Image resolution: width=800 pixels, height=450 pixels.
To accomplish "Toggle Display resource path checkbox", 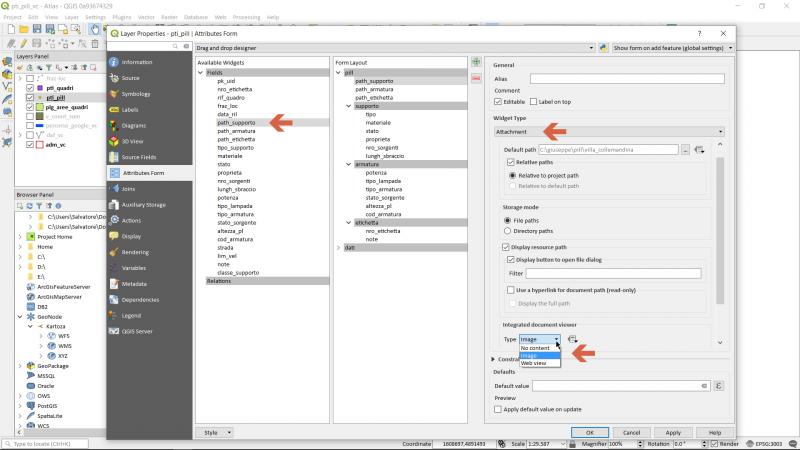I will point(506,247).
